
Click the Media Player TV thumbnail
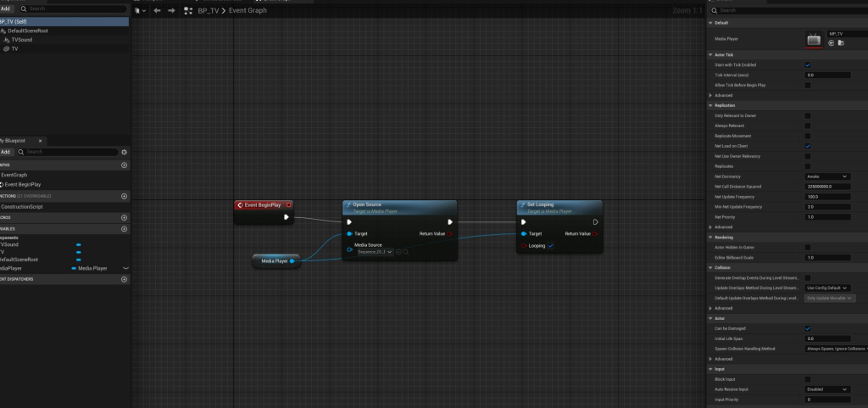click(814, 38)
